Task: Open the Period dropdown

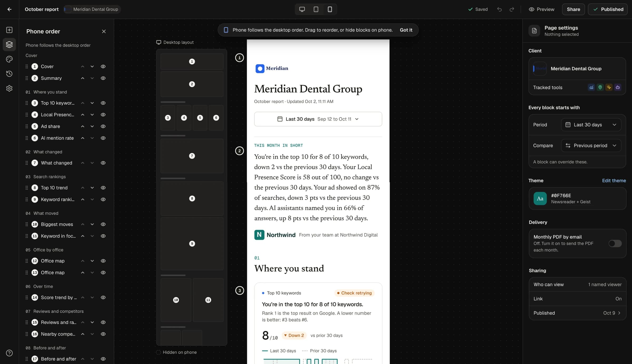Action: [591, 125]
